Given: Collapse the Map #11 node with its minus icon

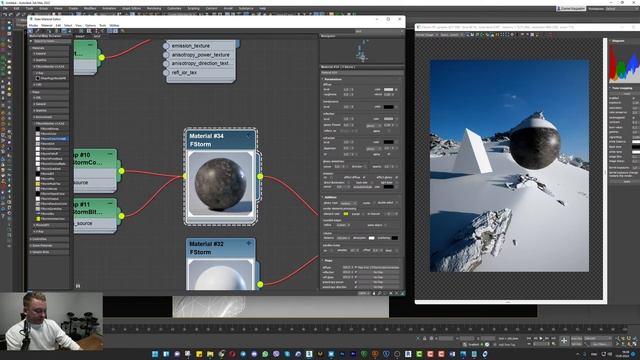Looking at the screenshot, I should tap(110, 203).
